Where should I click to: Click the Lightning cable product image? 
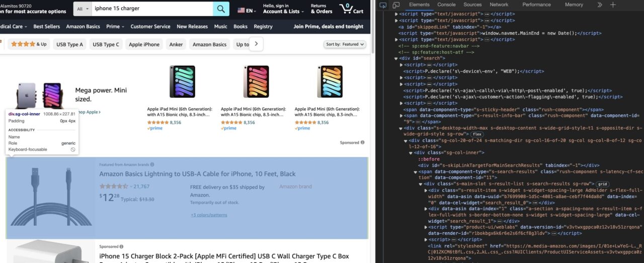50,198
